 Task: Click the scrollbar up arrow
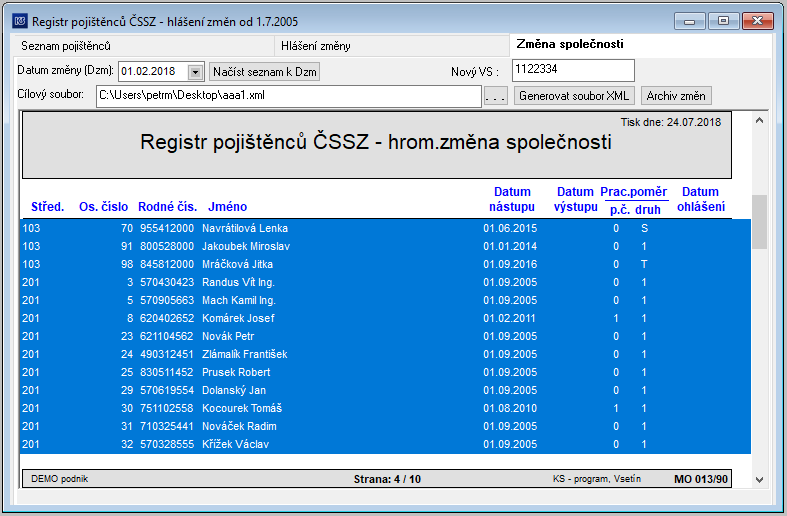point(759,120)
